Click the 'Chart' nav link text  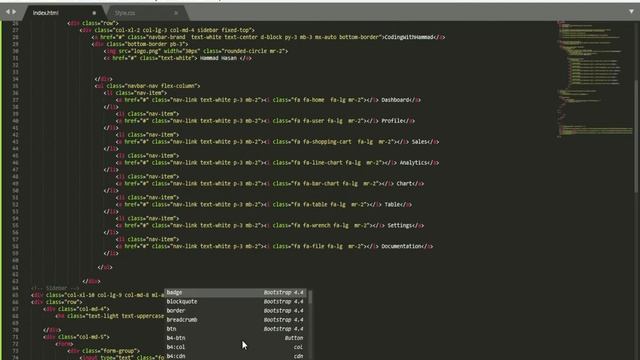click(x=404, y=184)
